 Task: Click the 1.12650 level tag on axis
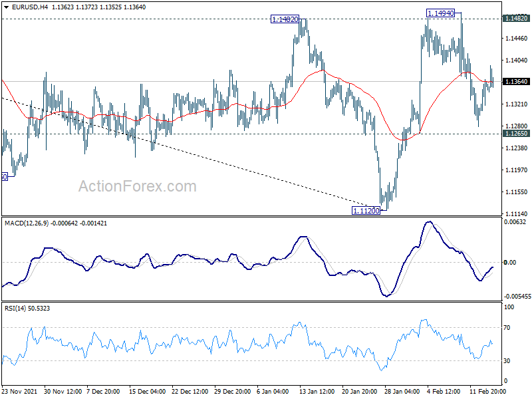pyautogui.click(x=517, y=134)
